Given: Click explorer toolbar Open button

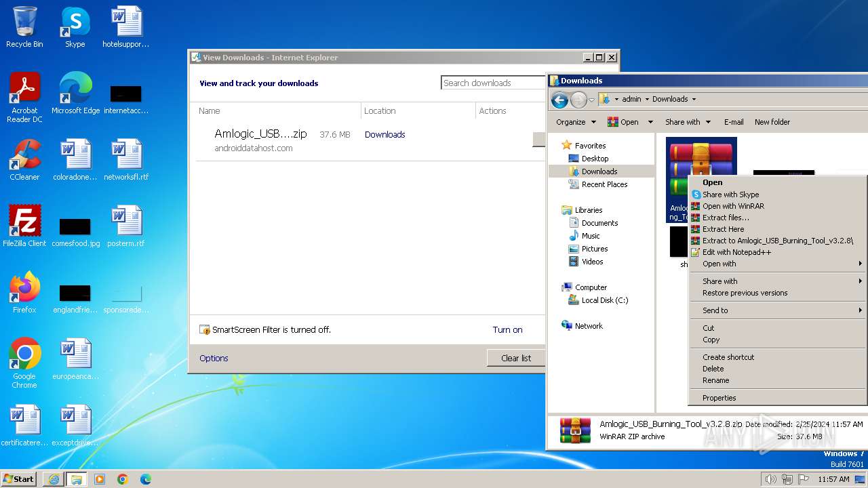Looking at the screenshot, I should click(x=623, y=122).
